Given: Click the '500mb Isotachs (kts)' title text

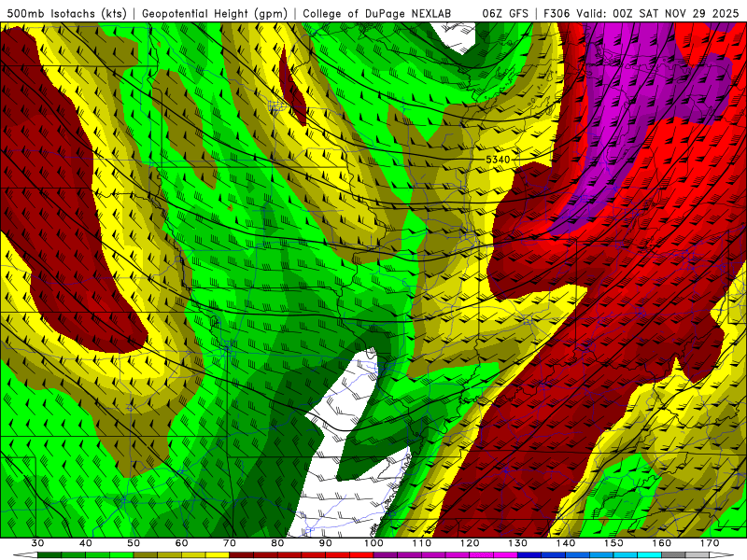Looking at the screenshot, I should point(66,13).
